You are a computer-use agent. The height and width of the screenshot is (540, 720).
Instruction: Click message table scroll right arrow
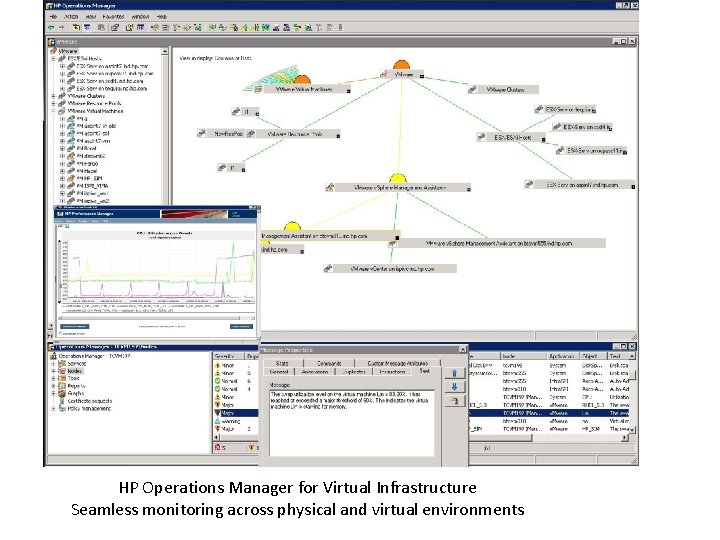624,438
